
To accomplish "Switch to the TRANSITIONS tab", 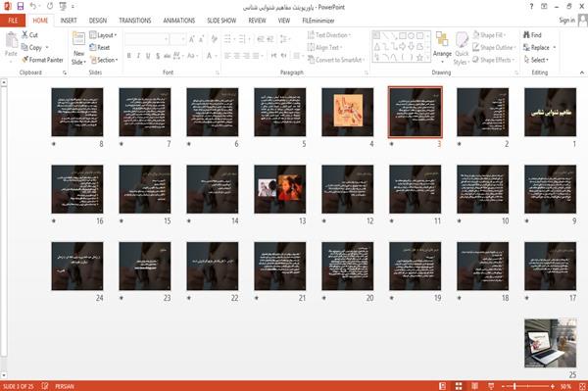I will coord(135,21).
